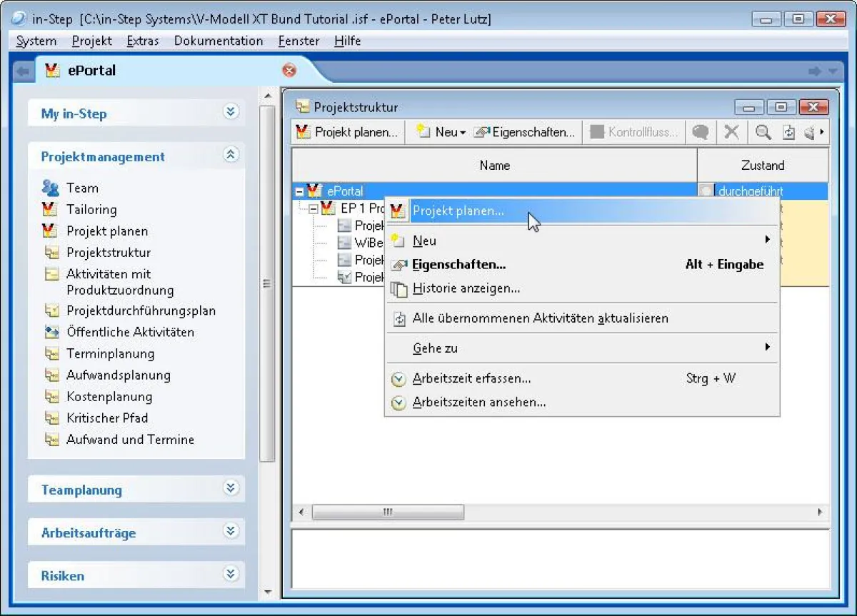Click the refresh activities toolbar icon

point(789,132)
